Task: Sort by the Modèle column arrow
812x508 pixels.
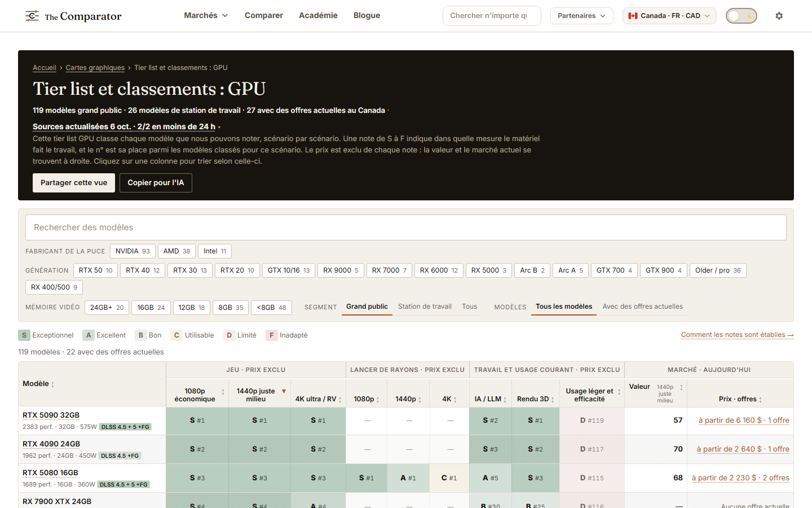Action: coord(53,384)
